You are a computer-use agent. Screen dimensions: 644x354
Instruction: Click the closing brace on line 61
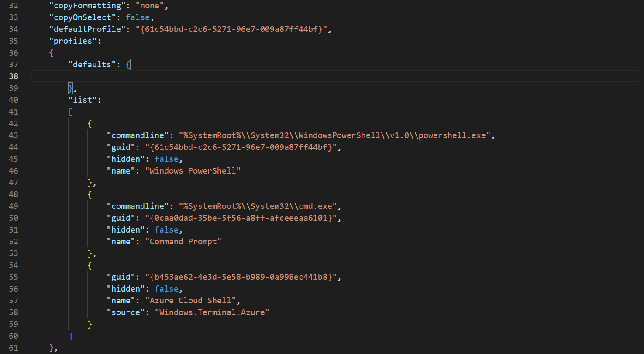pyautogui.click(x=51, y=348)
